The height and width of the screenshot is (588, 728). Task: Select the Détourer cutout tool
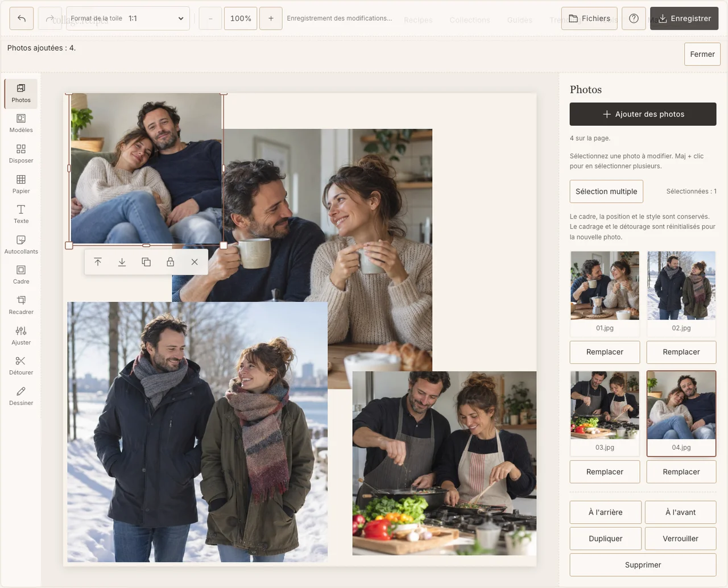coord(21,366)
